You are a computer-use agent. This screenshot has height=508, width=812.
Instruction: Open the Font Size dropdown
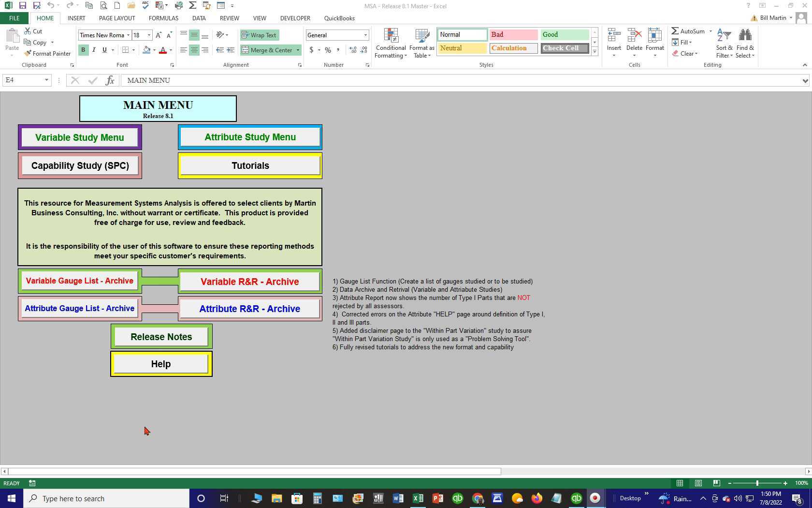coord(148,35)
